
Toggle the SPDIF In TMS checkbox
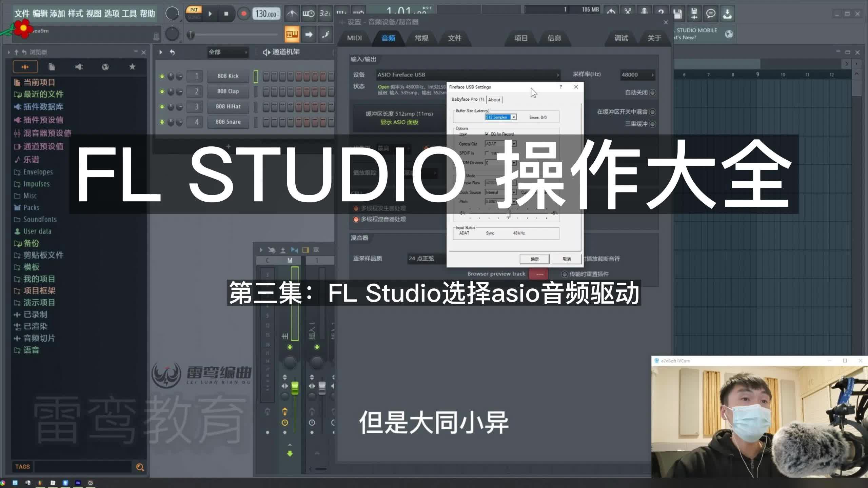click(x=487, y=153)
